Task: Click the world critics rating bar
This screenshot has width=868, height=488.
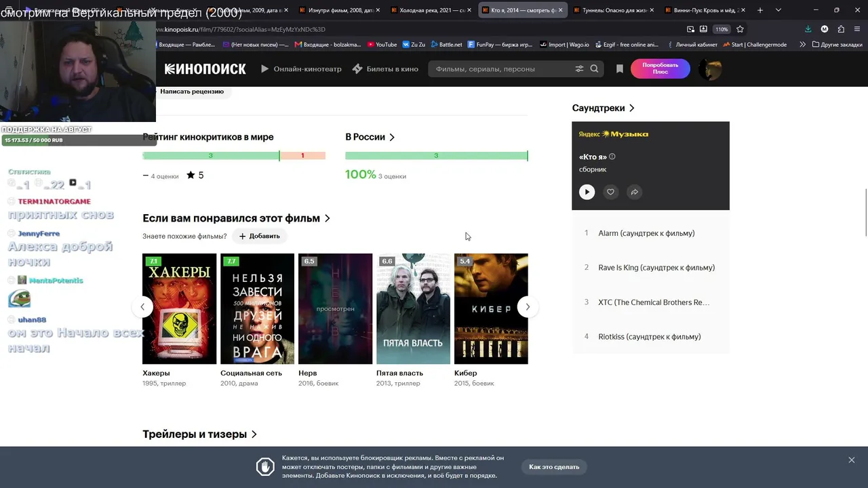Action: [x=234, y=156]
